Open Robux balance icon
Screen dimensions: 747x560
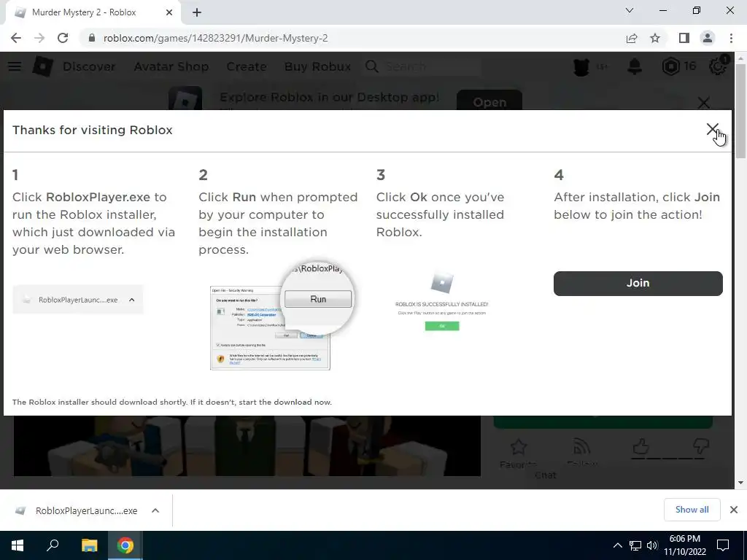pyautogui.click(x=671, y=66)
